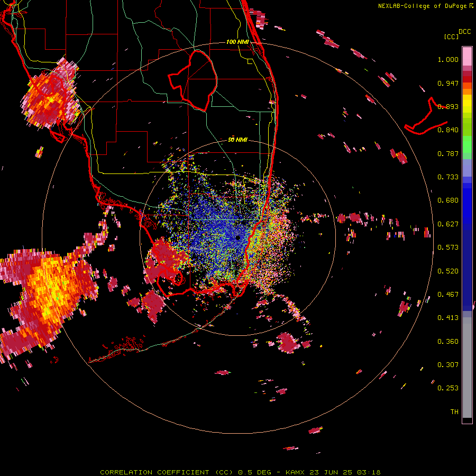Click the [CC] units label
Viewport: 476px width, 476px height.
pyautogui.click(x=451, y=36)
